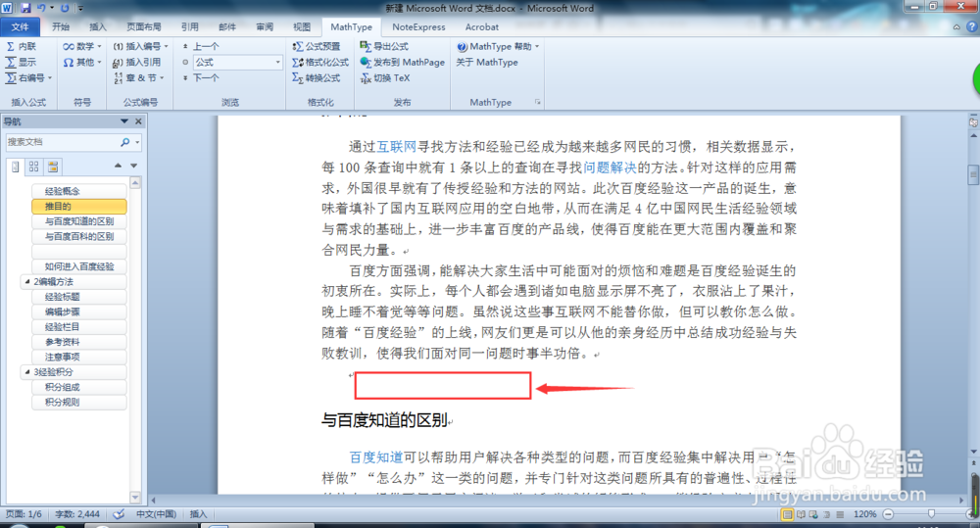
Task: Minimize the ribbon with the caret button
Action: pyautogui.click(x=956, y=26)
